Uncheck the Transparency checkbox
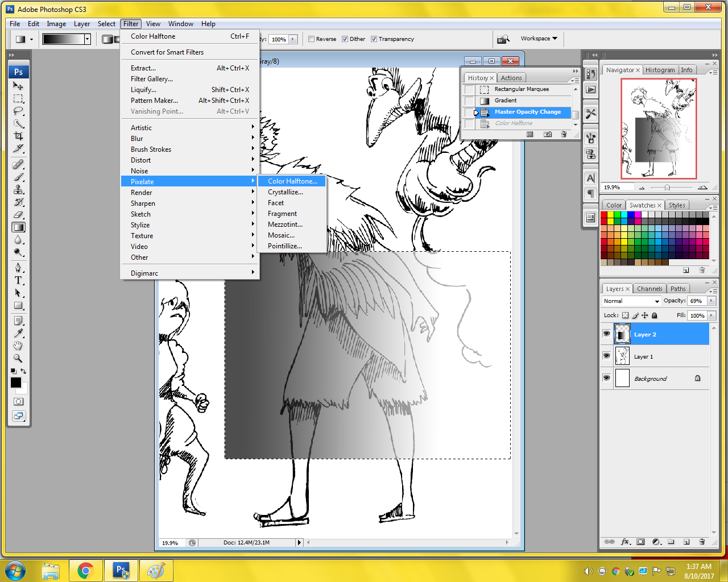 374,39
